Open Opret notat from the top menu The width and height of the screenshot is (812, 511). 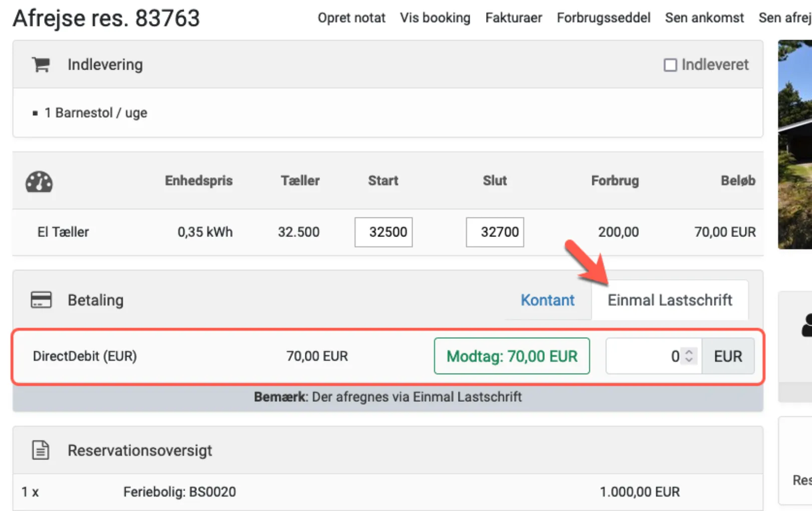(x=351, y=18)
